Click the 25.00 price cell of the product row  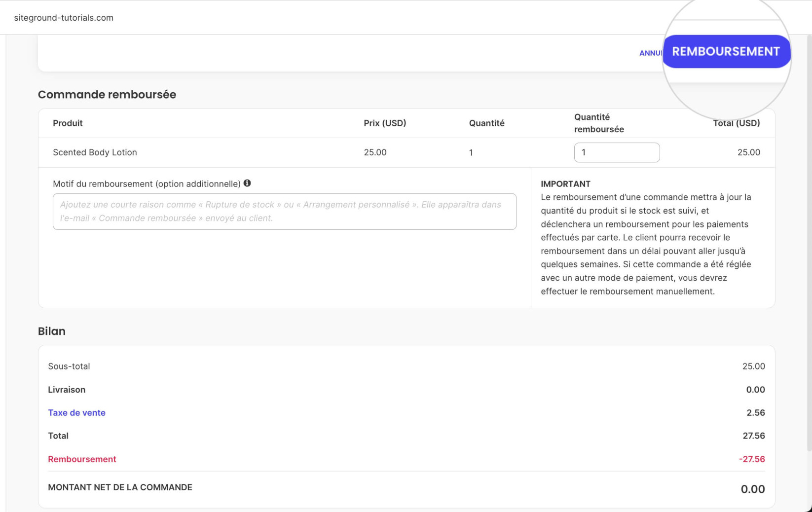pos(375,152)
